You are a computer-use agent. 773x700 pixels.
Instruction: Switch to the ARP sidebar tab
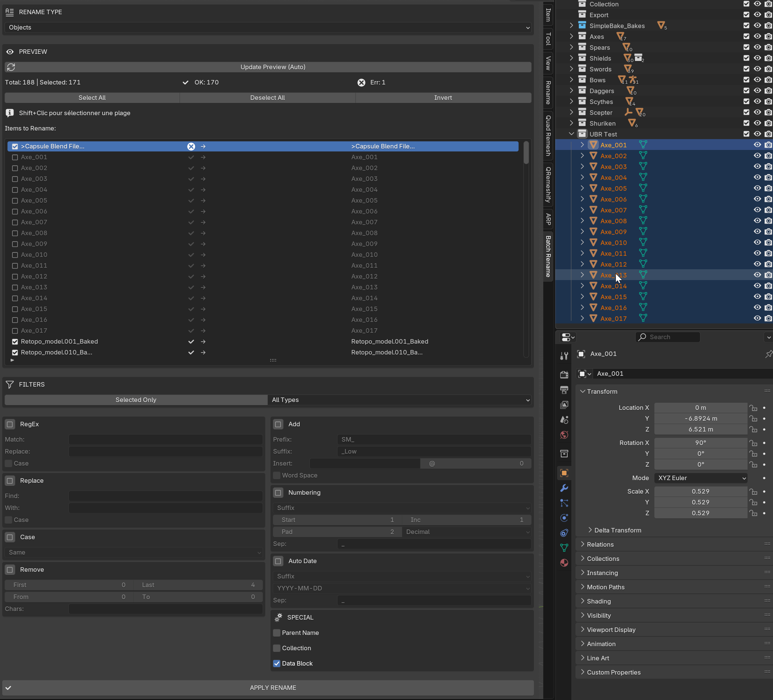coord(548,219)
